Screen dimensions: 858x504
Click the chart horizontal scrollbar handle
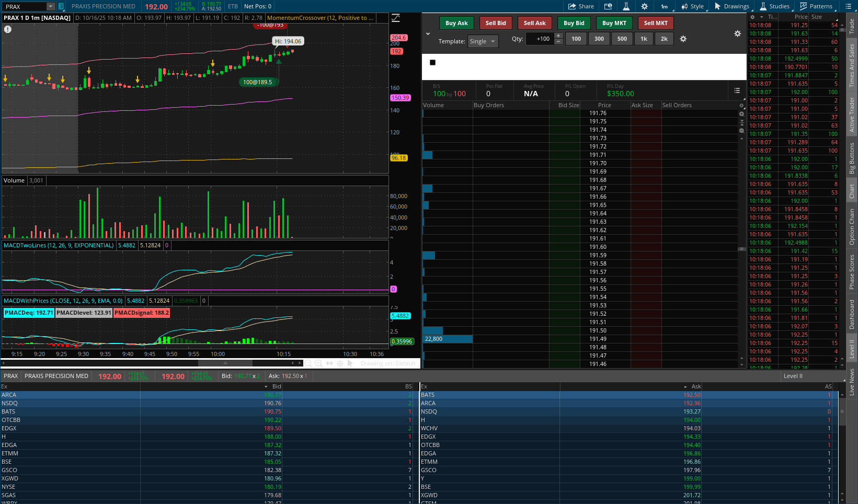point(225,363)
